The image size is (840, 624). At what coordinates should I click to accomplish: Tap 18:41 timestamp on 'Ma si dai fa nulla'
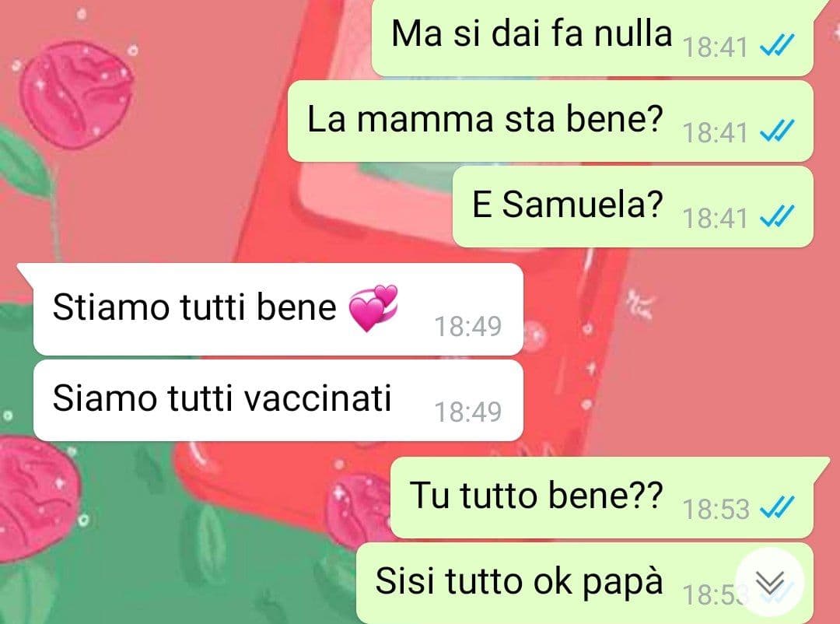716,47
